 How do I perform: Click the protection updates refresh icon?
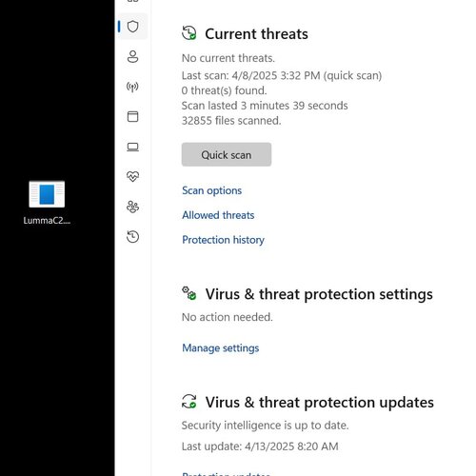[189, 402]
